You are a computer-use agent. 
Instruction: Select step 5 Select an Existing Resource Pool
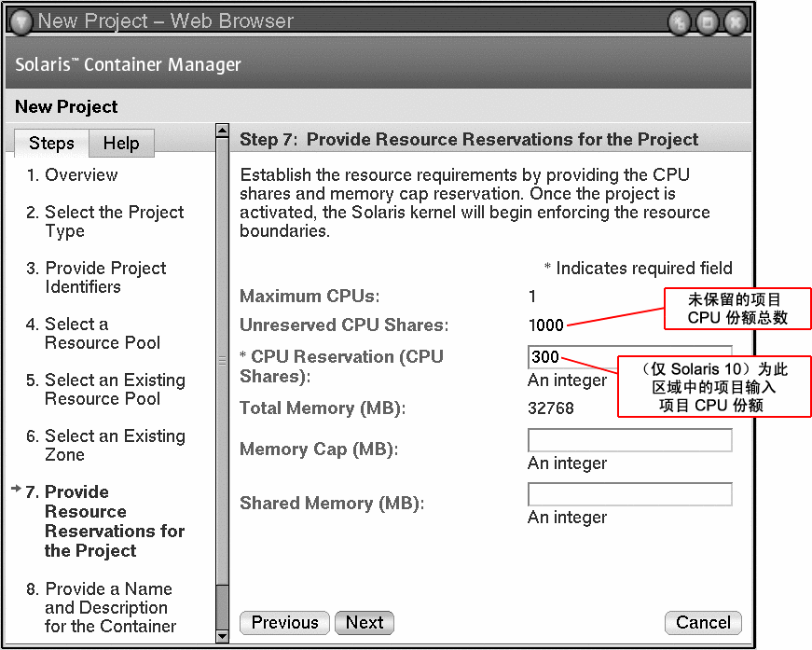point(105,390)
